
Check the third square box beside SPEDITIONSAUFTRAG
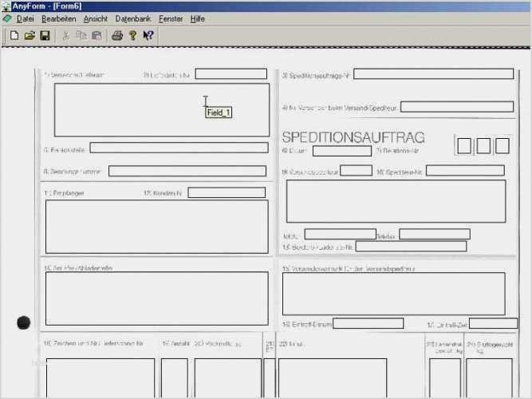click(x=502, y=145)
